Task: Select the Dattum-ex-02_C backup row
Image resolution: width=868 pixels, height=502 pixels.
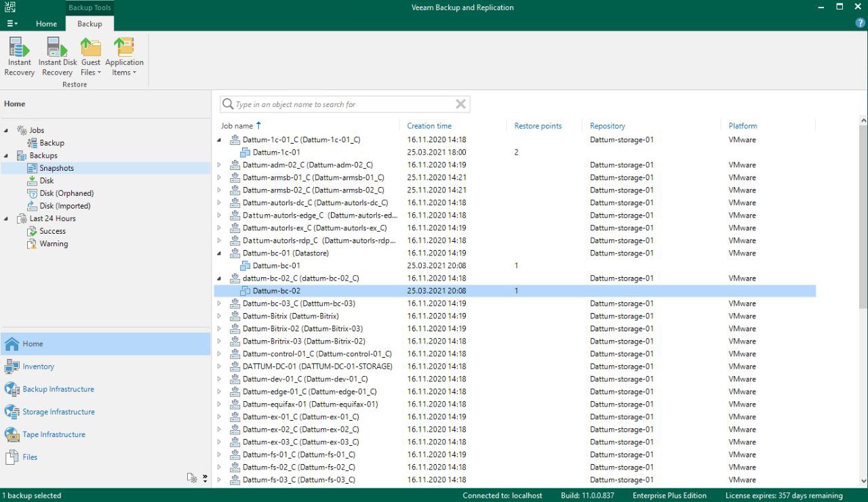Action: coord(515,430)
